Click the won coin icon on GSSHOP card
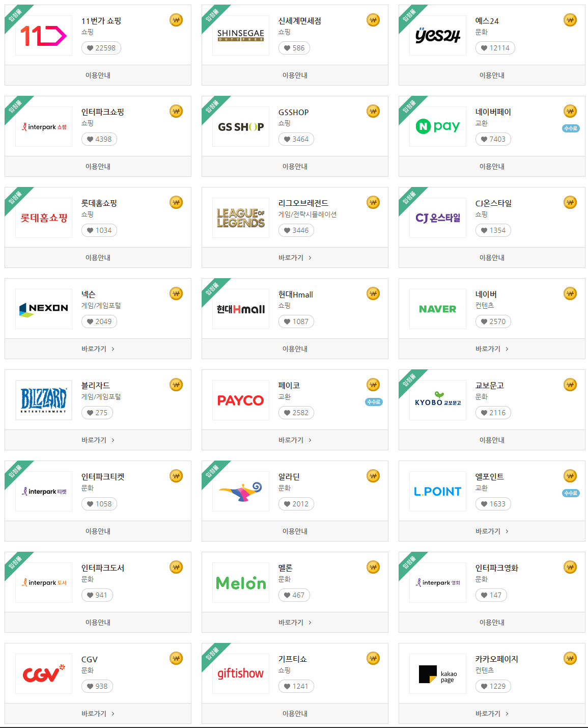This screenshot has height=728, width=588. click(x=373, y=112)
